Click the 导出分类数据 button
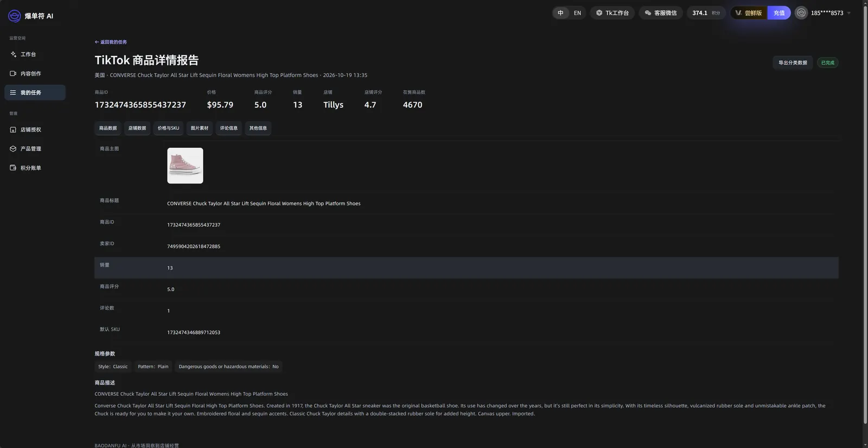Viewport: 868px width, 448px height. [793, 62]
